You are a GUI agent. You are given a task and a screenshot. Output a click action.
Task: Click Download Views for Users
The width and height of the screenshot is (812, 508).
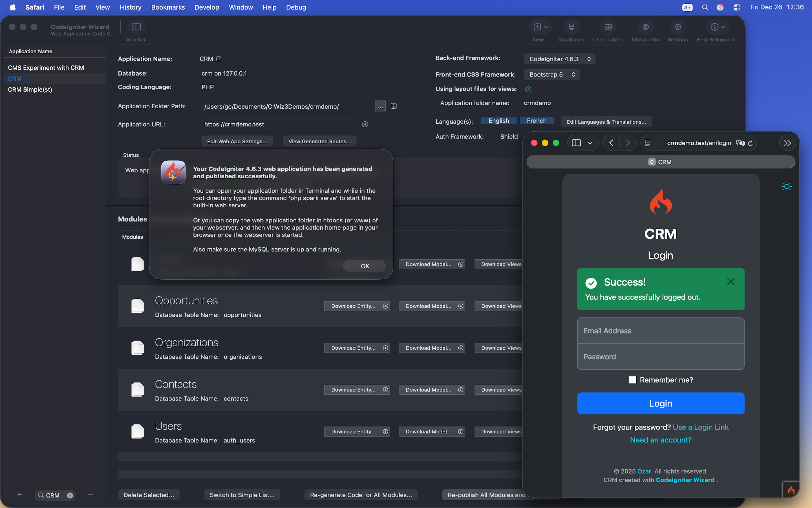pos(498,432)
